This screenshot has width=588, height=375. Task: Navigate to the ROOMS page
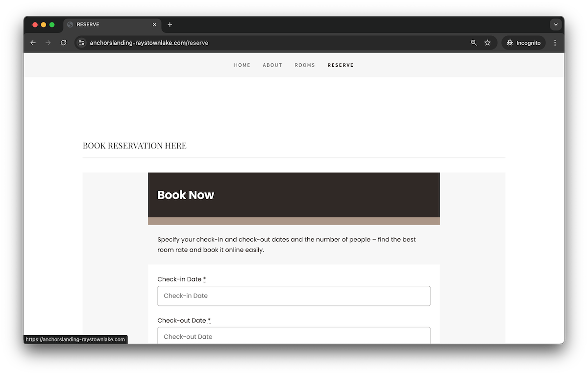pyautogui.click(x=305, y=65)
